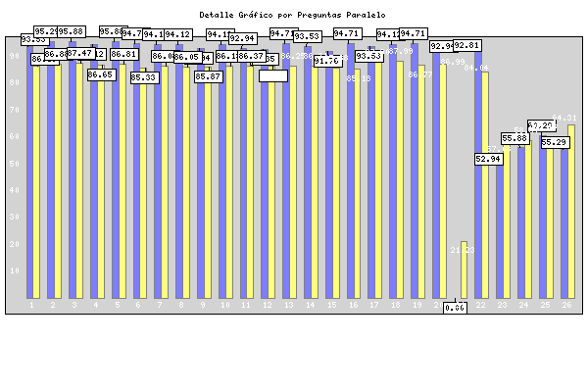
Task: Click the 64.31 value above question 26
Action: tap(564, 118)
